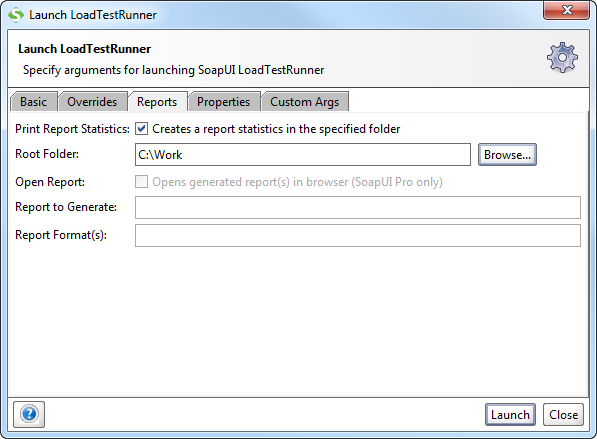Click the Browse... button for Root Folder

[507, 155]
